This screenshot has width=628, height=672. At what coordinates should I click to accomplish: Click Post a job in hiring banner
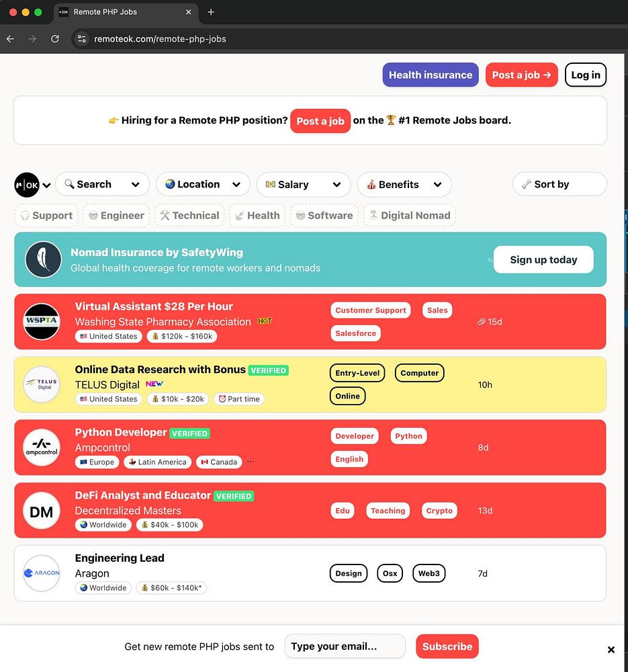(x=320, y=121)
